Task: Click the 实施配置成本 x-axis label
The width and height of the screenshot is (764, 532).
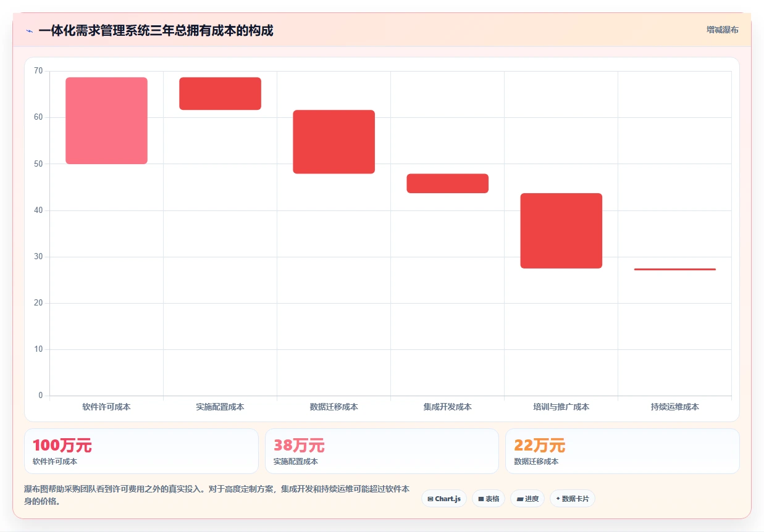Action: pyautogui.click(x=220, y=407)
